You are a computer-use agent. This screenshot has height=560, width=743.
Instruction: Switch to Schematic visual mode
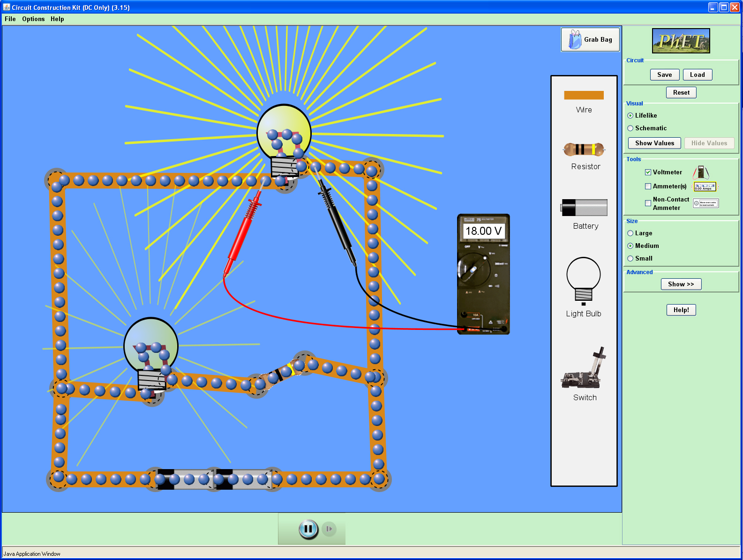[630, 128]
